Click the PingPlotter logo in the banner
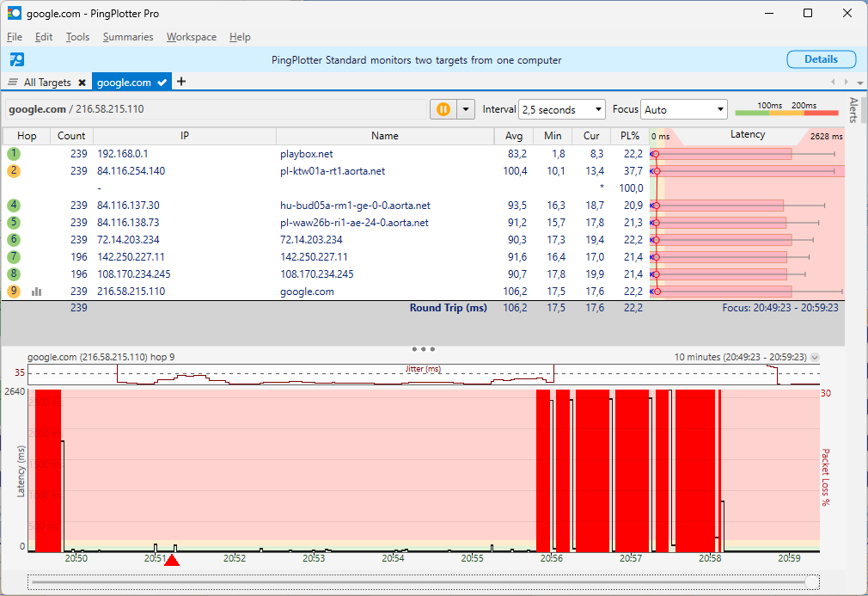 (17, 60)
